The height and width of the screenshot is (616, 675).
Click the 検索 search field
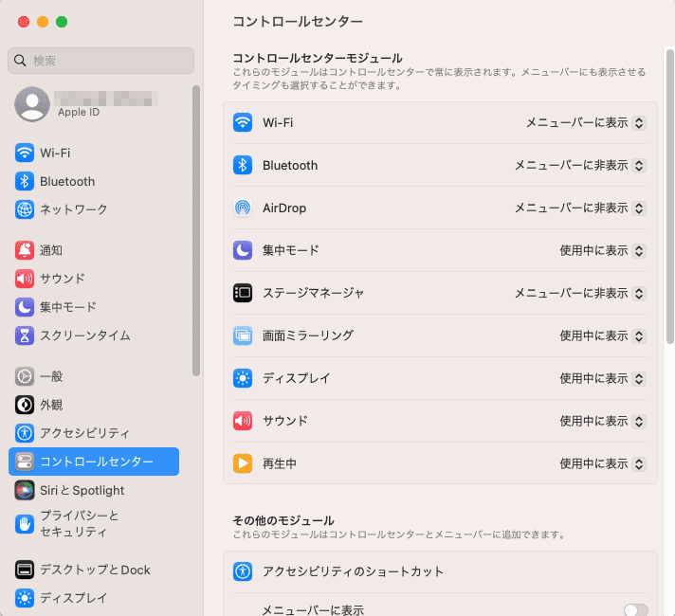coord(100,61)
